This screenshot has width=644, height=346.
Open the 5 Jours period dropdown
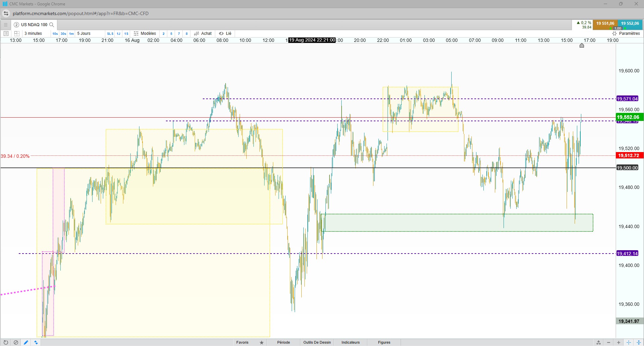pyautogui.click(x=84, y=33)
